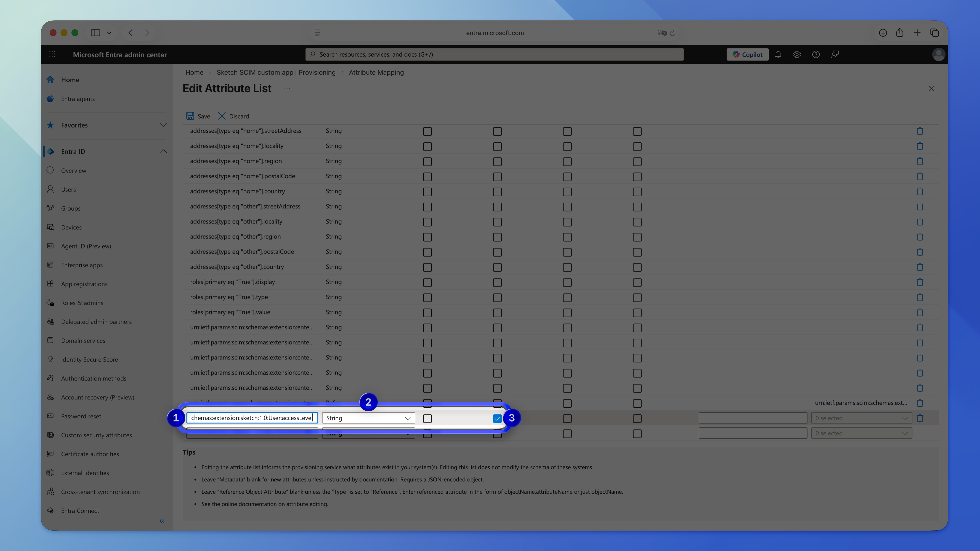Open the feedback icon in the top bar
Viewport: 980px width, 551px height.
pyautogui.click(x=835, y=54)
